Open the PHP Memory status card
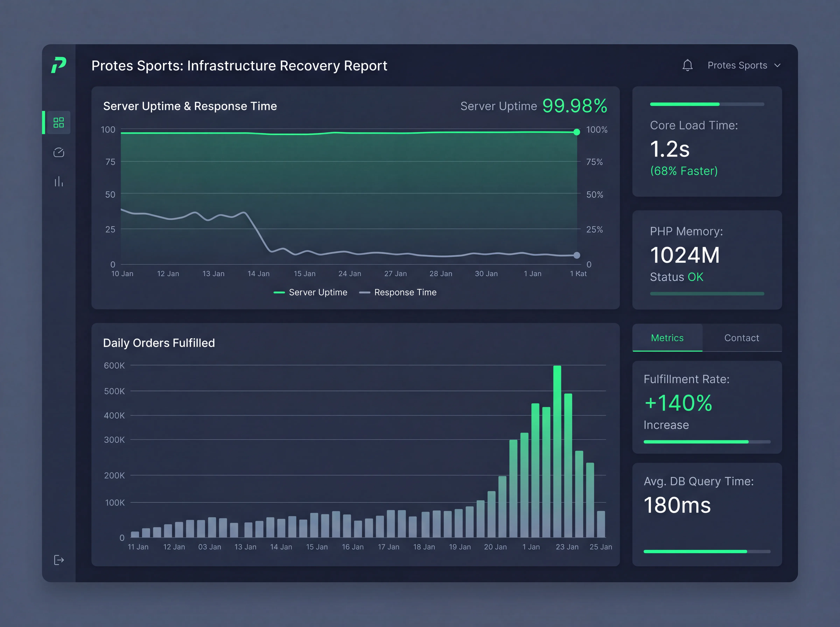The height and width of the screenshot is (627, 840). 707,260
